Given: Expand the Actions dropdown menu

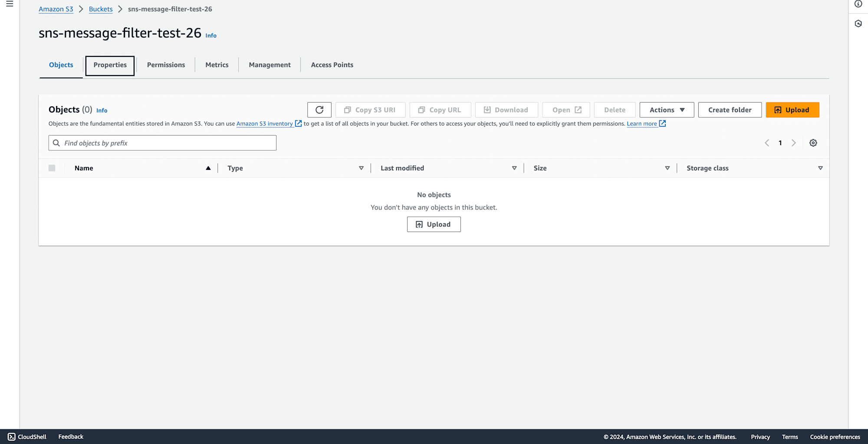Looking at the screenshot, I should click(667, 110).
